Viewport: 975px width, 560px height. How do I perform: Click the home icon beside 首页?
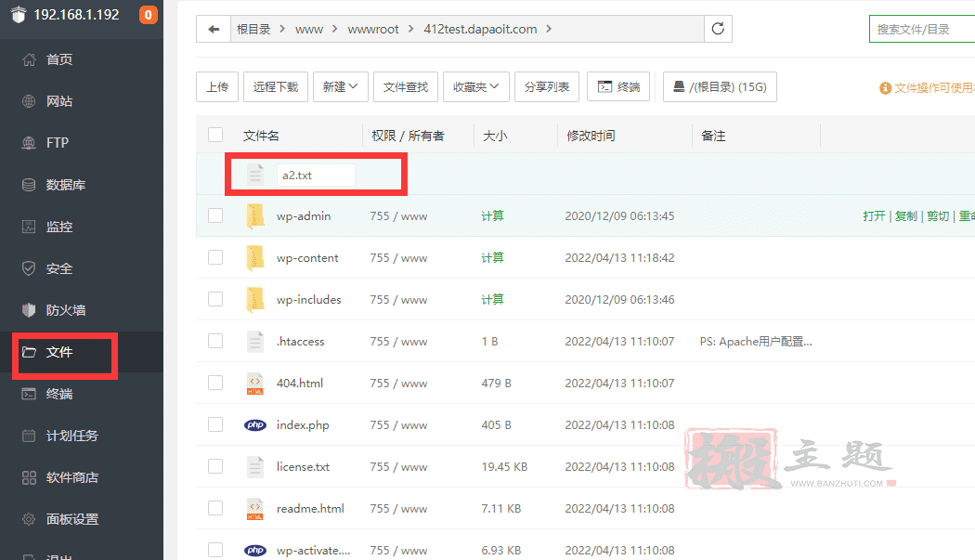tap(29, 59)
